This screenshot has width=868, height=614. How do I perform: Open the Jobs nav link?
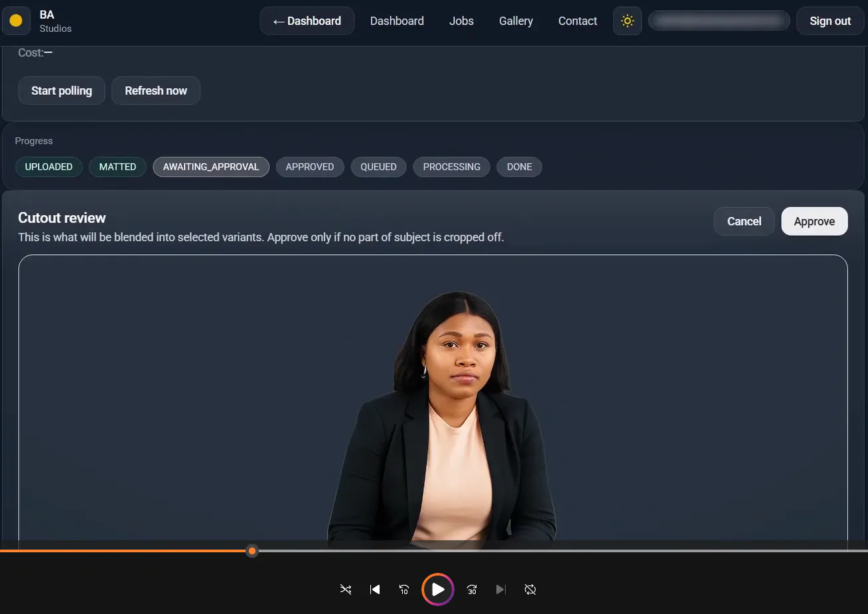pos(461,21)
